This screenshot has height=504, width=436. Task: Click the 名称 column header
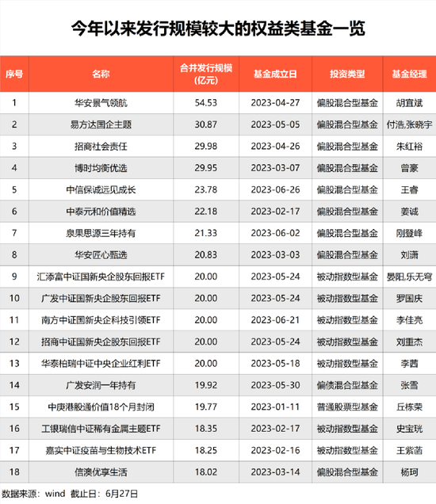click(x=101, y=74)
